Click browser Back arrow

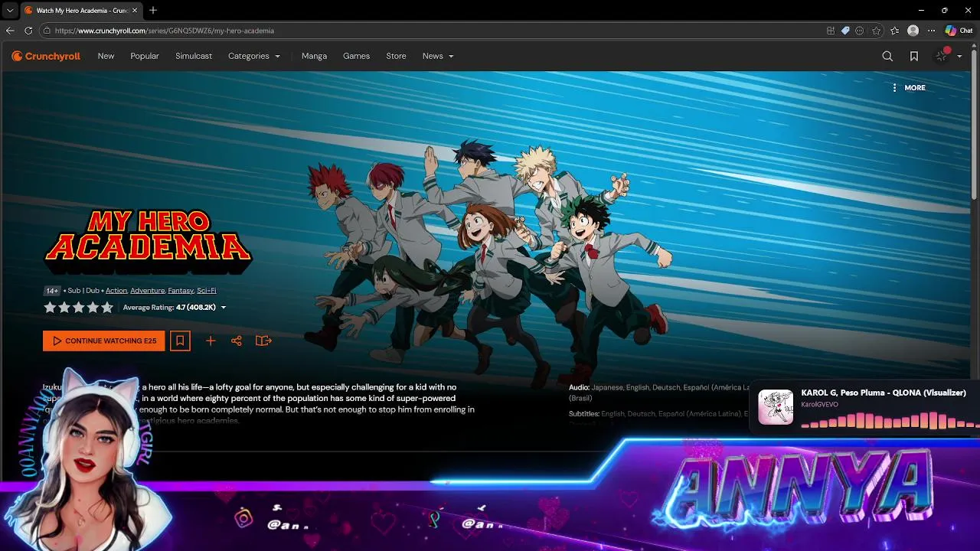point(10,31)
